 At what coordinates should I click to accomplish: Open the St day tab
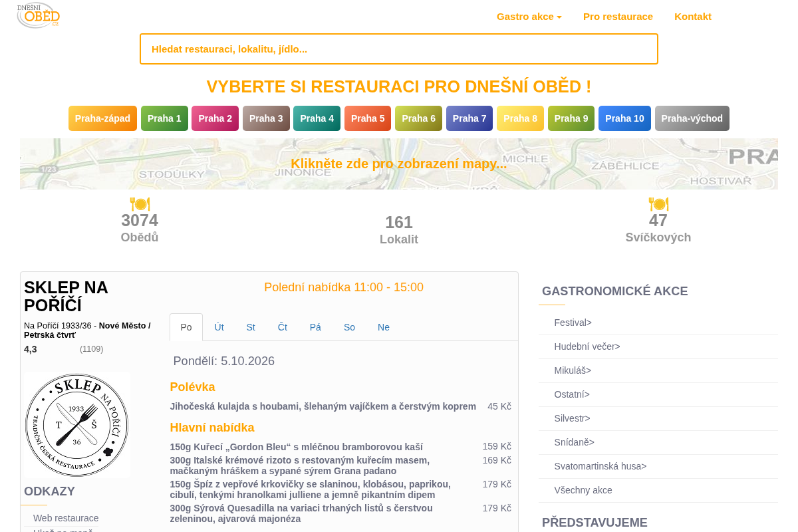(251, 327)
